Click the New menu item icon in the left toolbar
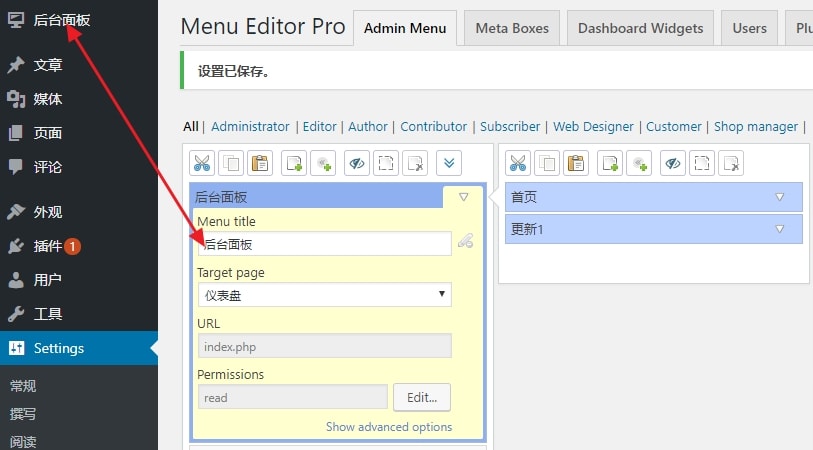This screenshot has width=813, height=450. pyautogui.click(x=294, y=163)
